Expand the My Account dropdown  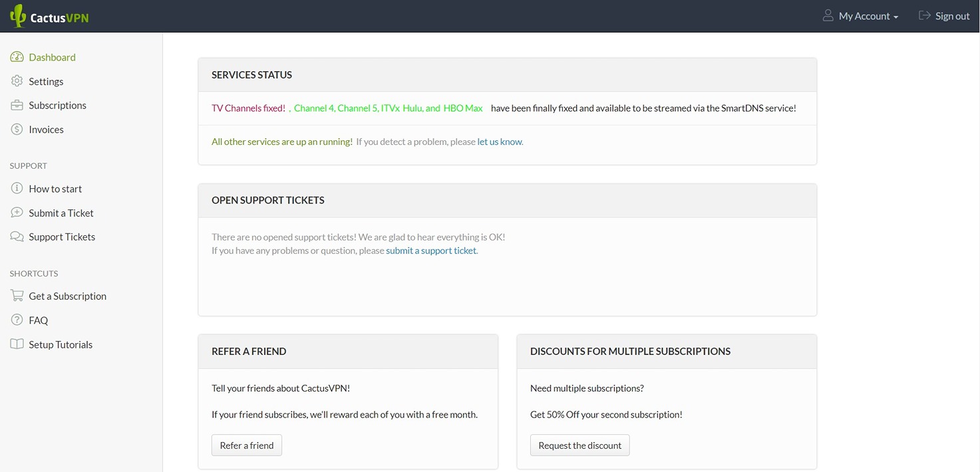(895, 16)
